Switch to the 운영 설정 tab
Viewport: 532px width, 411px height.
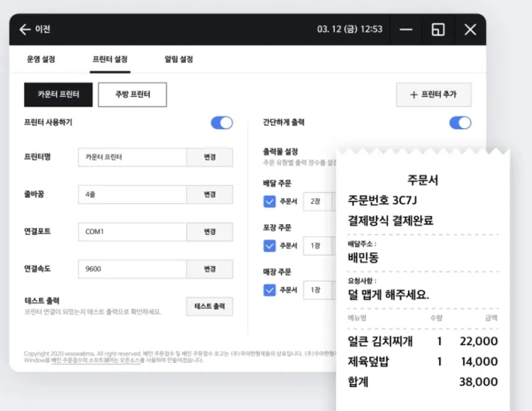41,60
